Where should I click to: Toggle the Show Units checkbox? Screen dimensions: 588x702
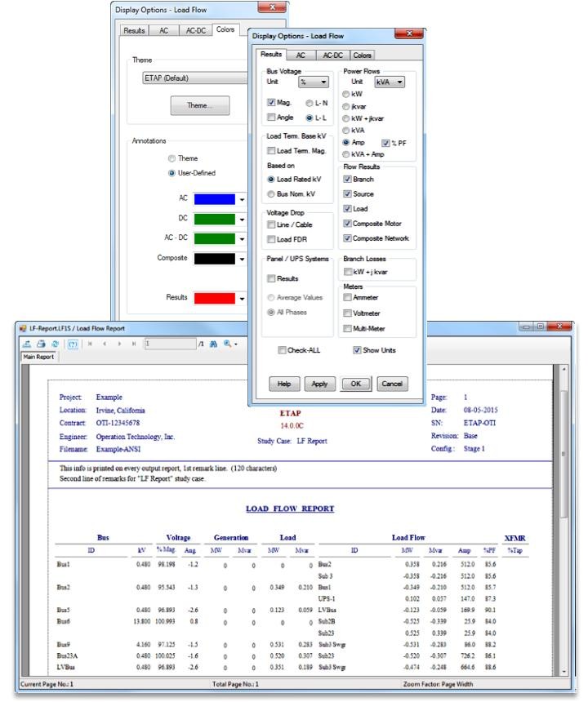point(357,350)
